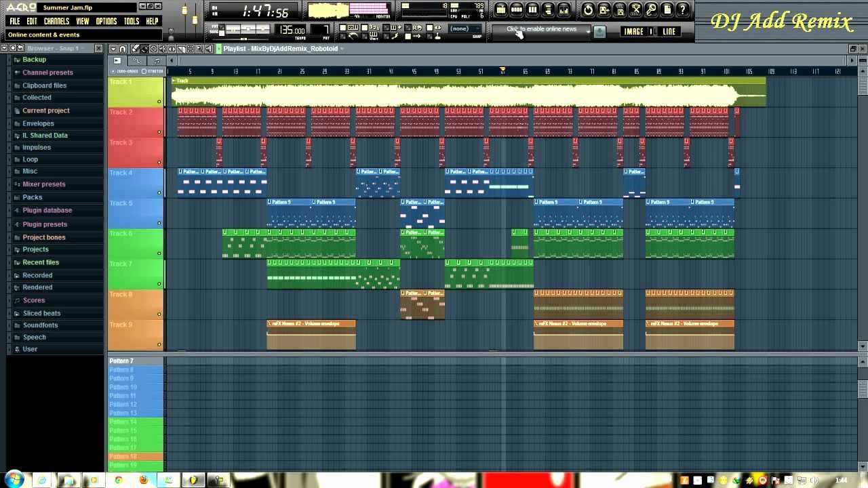
Task: Select the Slip tool in playlist toolbar
Action: (x=172, y=49)
